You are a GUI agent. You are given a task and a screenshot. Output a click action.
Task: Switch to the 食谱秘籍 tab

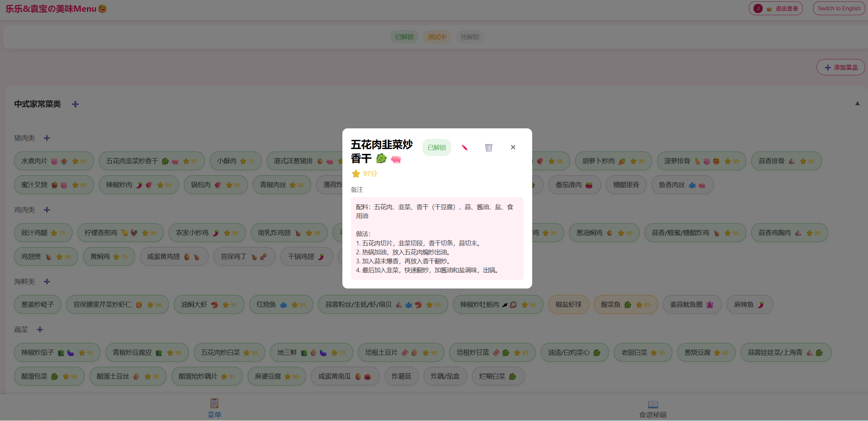(x=653, y=409)
